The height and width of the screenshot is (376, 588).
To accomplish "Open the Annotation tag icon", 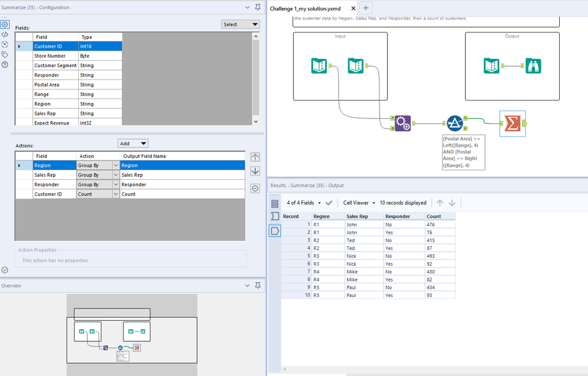I will point(5,54).
